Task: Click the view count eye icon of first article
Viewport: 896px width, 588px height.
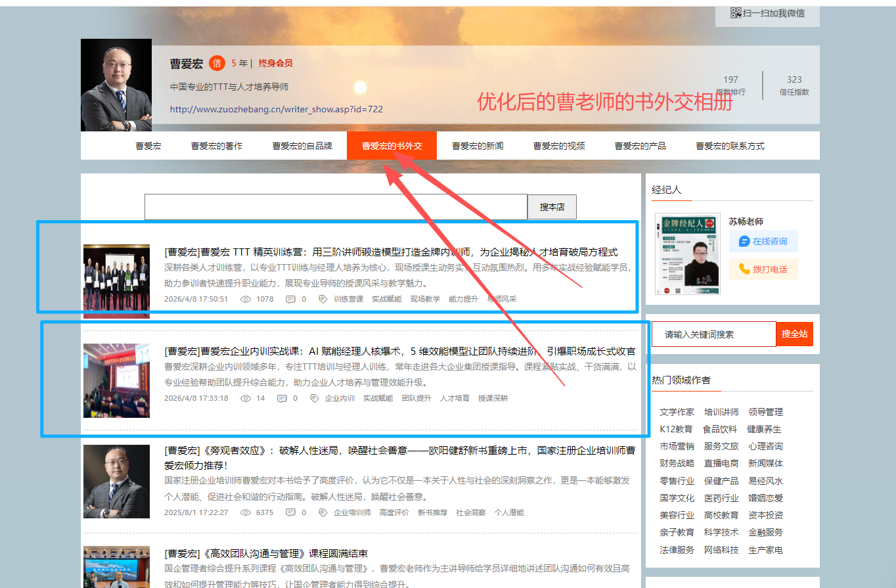Action: point(246,299)
